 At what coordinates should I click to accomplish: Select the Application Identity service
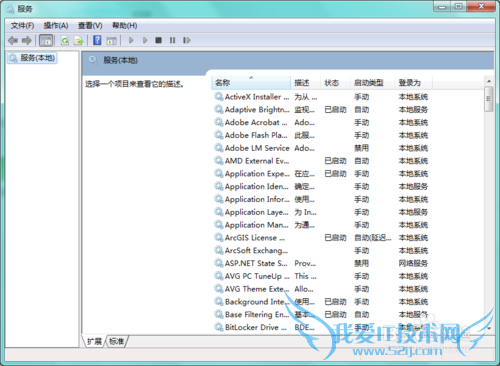(321, 186)
